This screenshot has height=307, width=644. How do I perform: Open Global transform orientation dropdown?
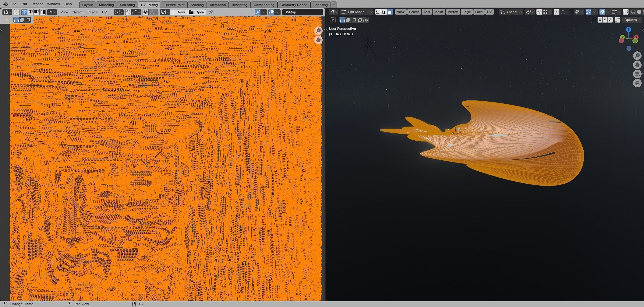click(511, 12)
